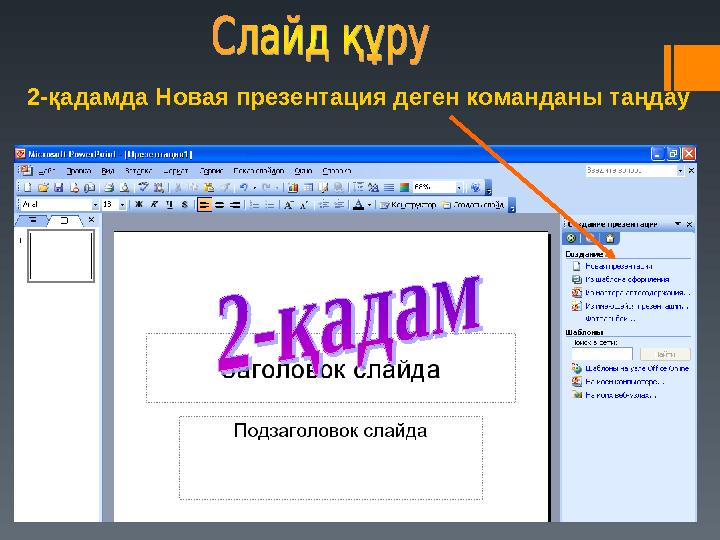Image resolution: width=720 pixels, height=540 pixels.
Task: Click the Новая презентация link
Action: 619,266
